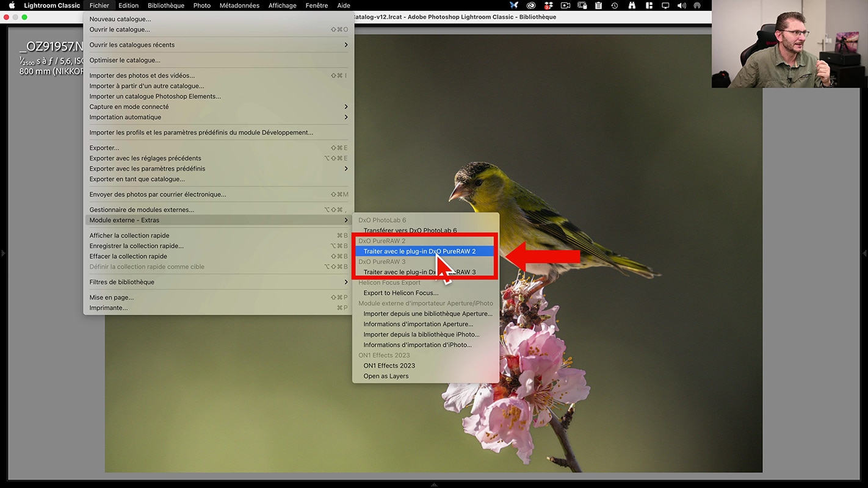Screen dimensions: 868x488
Task: Close the Fichier menu in menu bar
Action: [99, 5]
